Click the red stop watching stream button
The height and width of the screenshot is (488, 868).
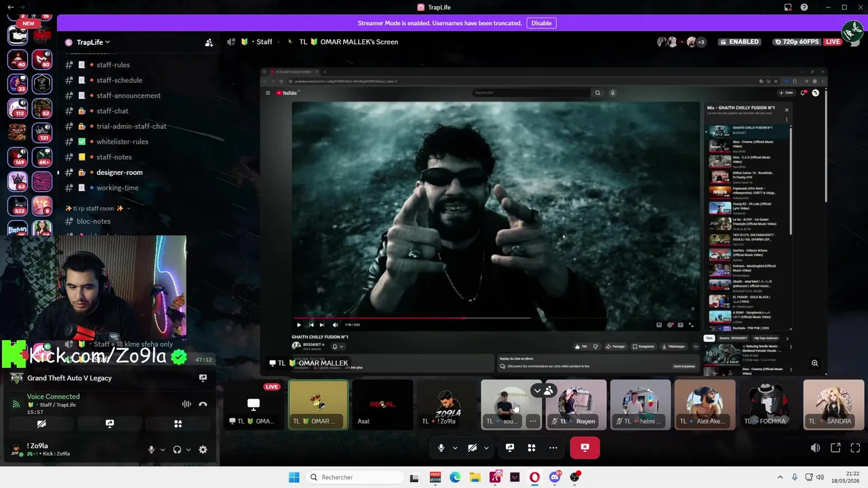pyautogui.click(x=585, y=447)
